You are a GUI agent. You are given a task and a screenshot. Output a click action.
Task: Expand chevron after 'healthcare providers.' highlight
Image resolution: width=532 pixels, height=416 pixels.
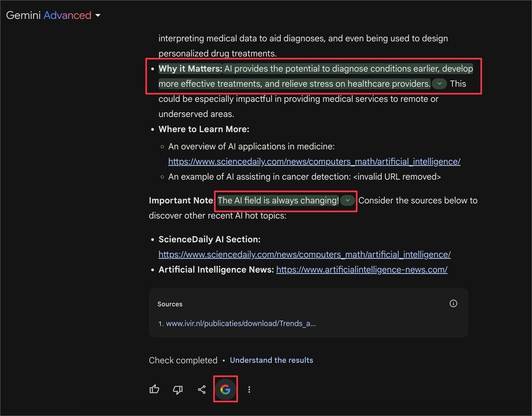[x=439, y=84]
